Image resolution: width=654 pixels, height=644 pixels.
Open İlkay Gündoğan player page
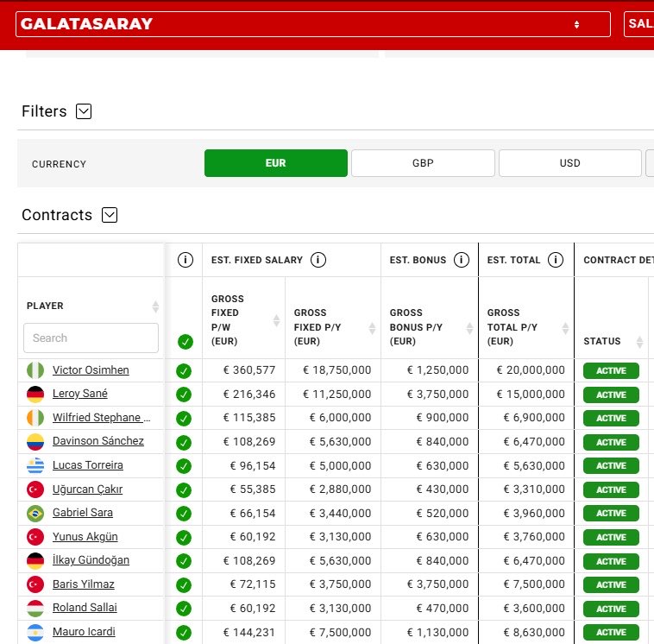pos(91,560)
